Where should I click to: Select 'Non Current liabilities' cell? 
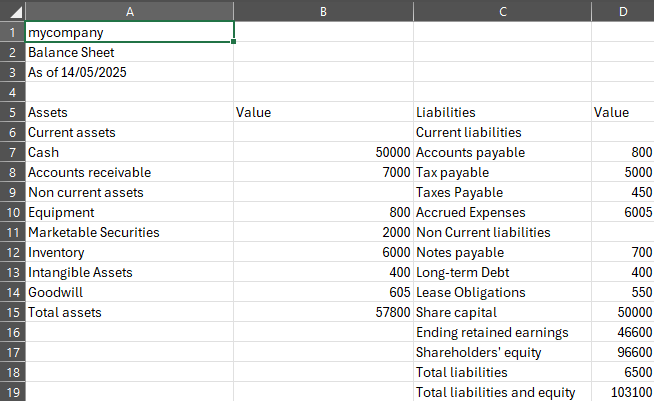(503, 232)
